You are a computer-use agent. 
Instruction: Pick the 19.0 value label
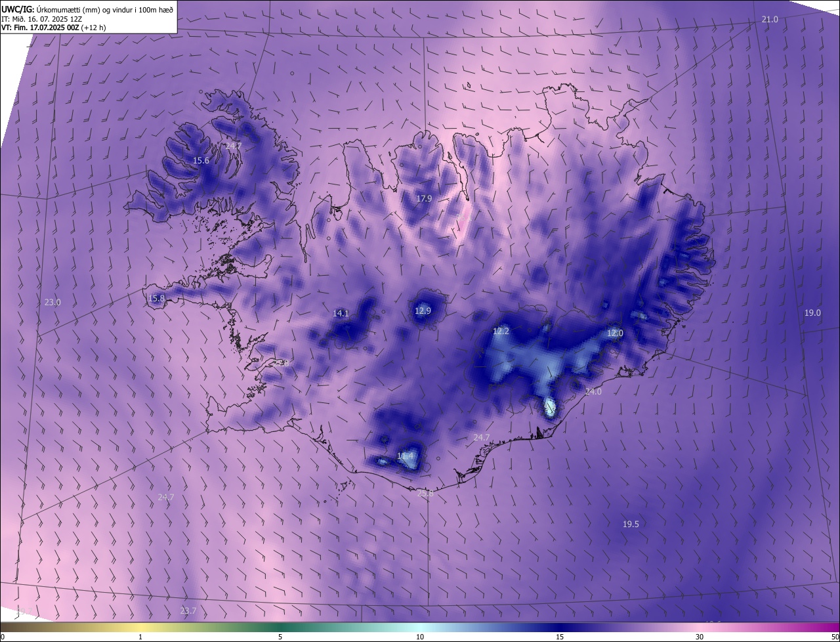812,313
